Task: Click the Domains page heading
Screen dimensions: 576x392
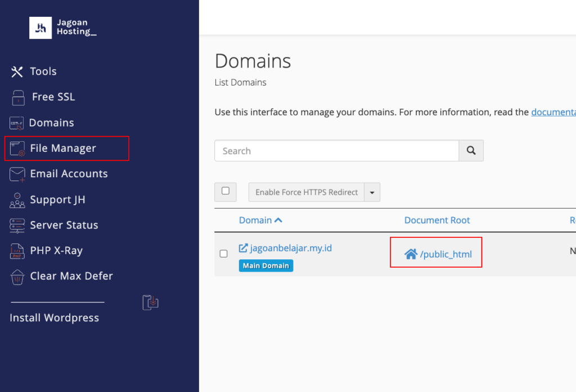Action: point(253,61)
